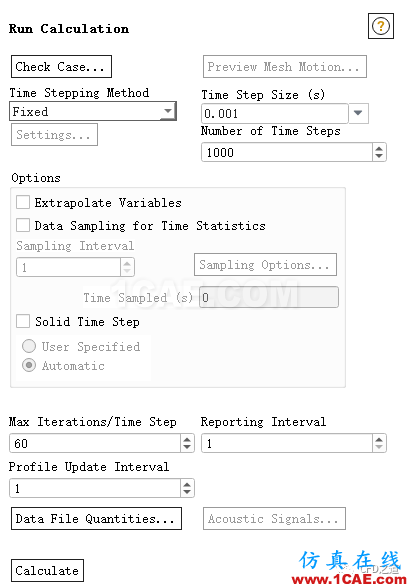This screenshot has height=587, width=411.
Task: Increase Max Iterations/Time Step with up arrow
Action: tap(187, 439)
